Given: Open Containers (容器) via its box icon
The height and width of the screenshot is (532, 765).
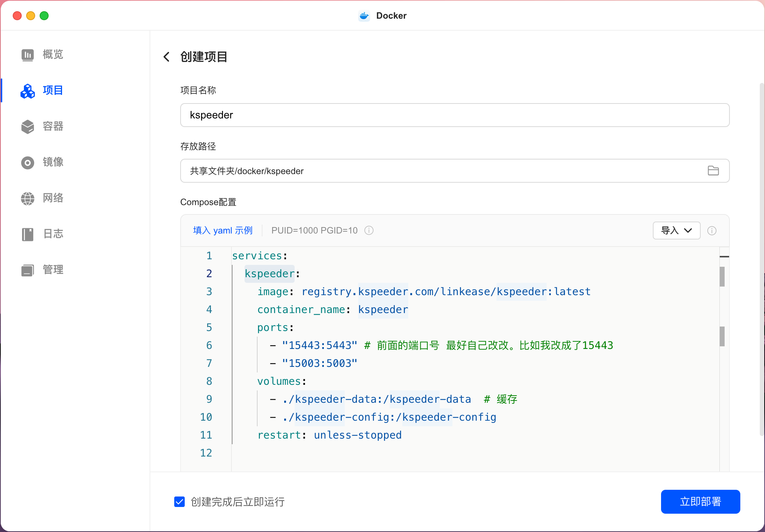Looking at the screenshot, I should 27,127.
